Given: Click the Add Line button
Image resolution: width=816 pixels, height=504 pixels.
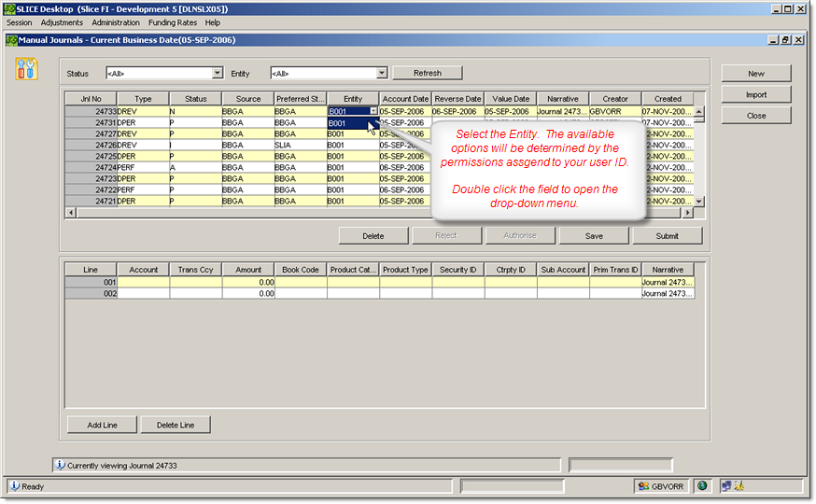Looking at the screenshot, I should [102, 425].
